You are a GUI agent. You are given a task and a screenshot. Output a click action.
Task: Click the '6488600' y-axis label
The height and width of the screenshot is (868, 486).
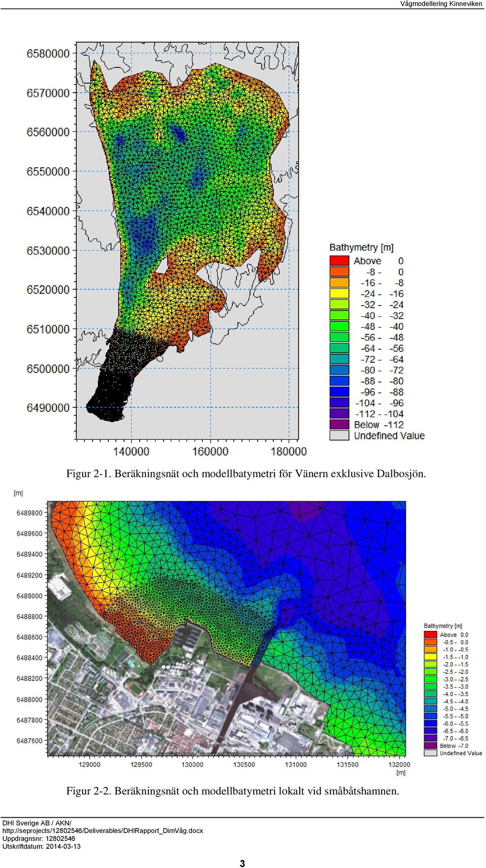pyautogui.click(x=29, y=637)
